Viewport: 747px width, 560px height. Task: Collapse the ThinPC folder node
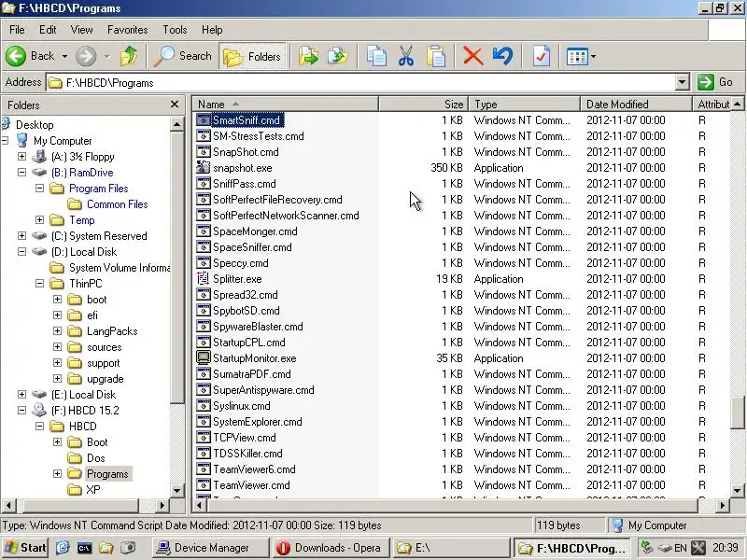pyautogui.click(x=39, y=284)
